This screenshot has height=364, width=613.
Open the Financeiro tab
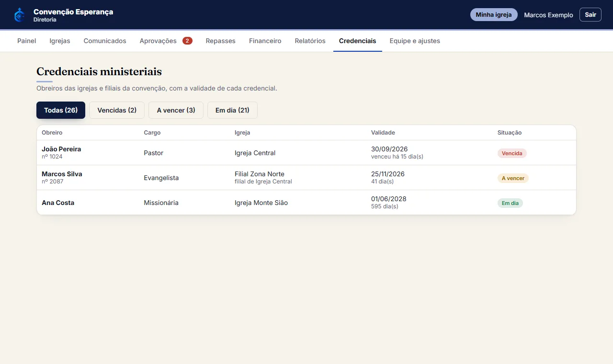click(x=265, y=41)
